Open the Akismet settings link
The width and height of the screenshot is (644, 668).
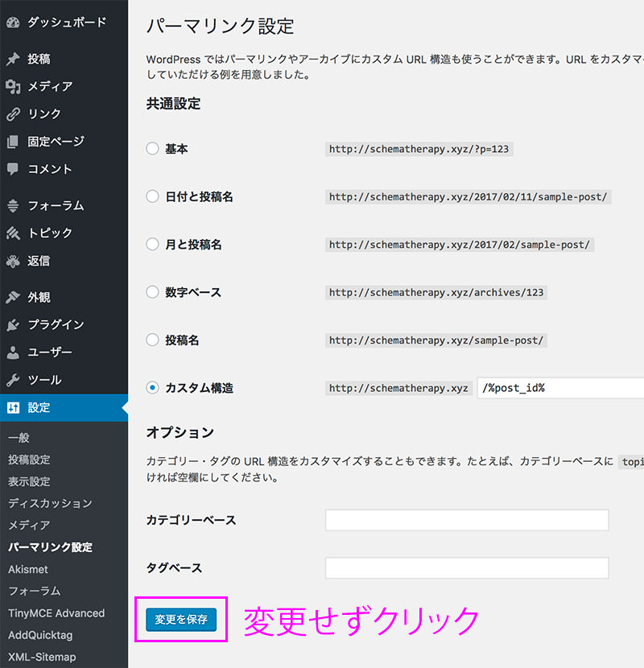(x=29, y=569)
